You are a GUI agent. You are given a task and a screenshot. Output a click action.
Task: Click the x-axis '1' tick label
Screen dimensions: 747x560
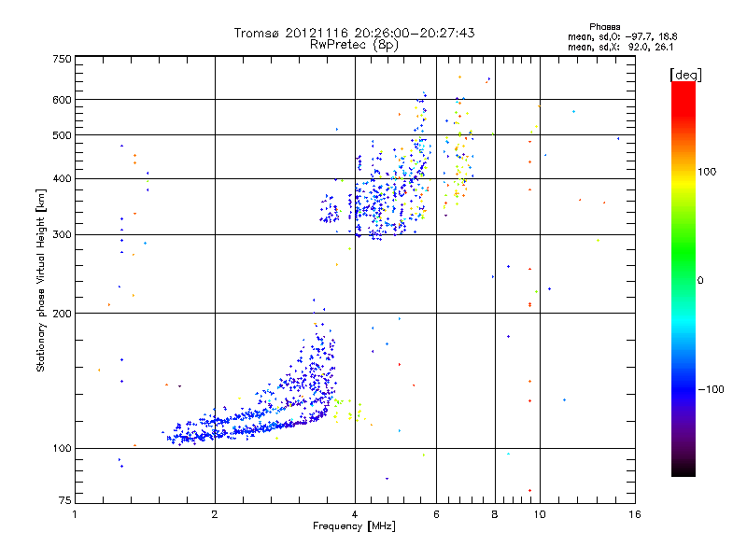point(75,514)
